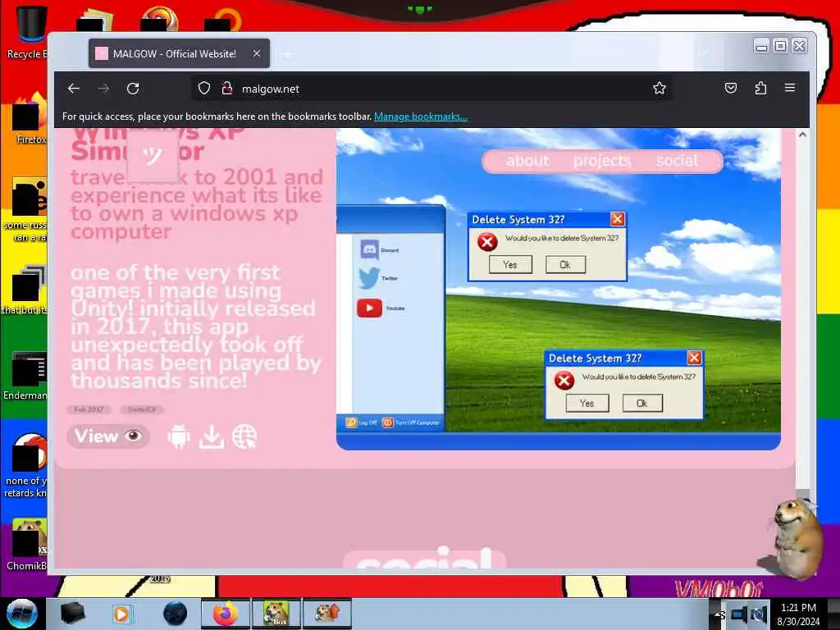
Task: Click the Unity/C# tag
Action: pyautogui.click(x=142, y=410)
